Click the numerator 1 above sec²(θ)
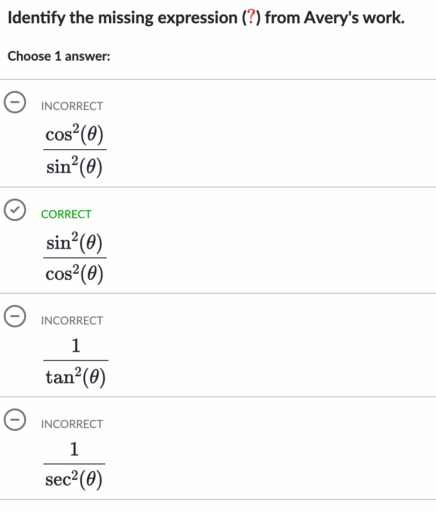The width and height of the screenshot is (436, 512). click(74, 449)
